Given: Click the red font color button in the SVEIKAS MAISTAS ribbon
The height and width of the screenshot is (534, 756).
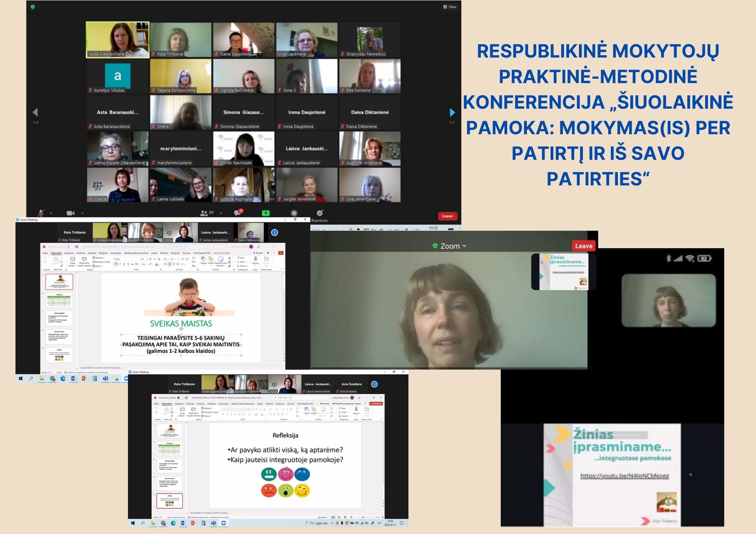Looking at the screenshot, I should 157,264.
